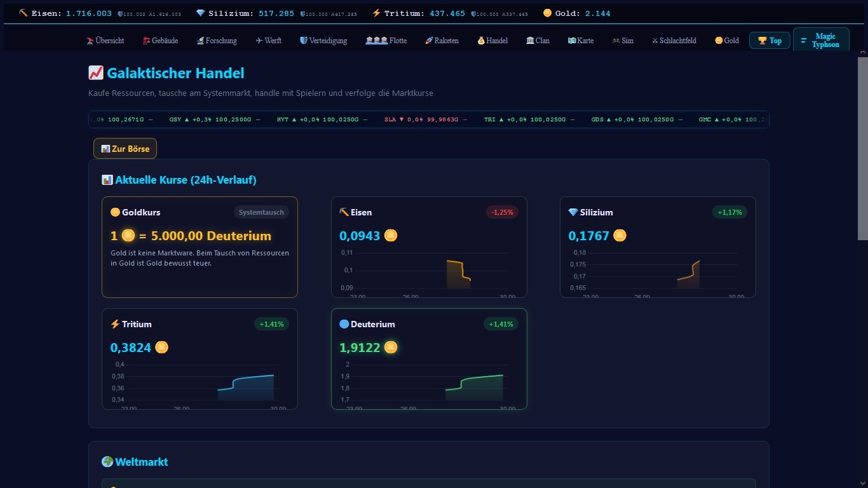Open the Übersicht menu item
The width and height of the screenshot is (868, 488).
(x=105, y=41)
